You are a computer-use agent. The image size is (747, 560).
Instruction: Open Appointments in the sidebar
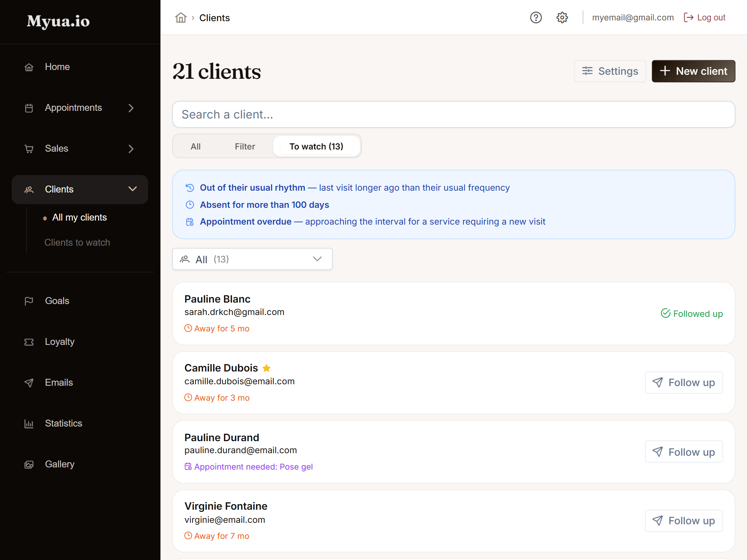(x=80, y=108)
